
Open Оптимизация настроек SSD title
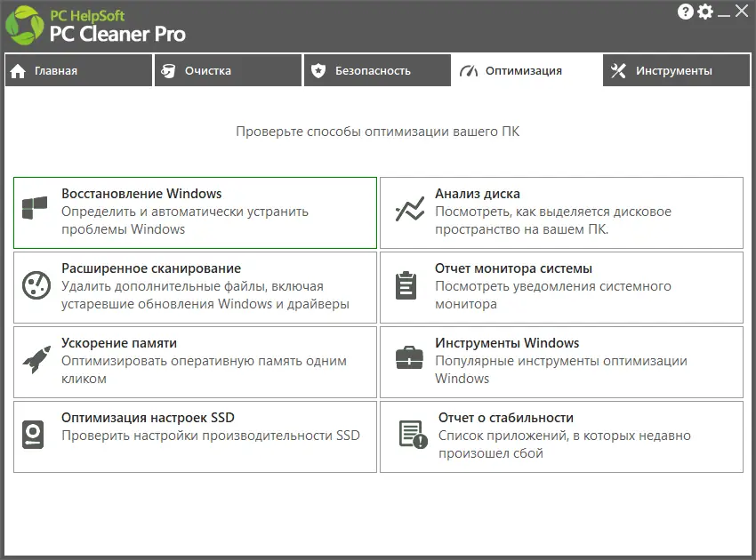[x=148, y=418]
